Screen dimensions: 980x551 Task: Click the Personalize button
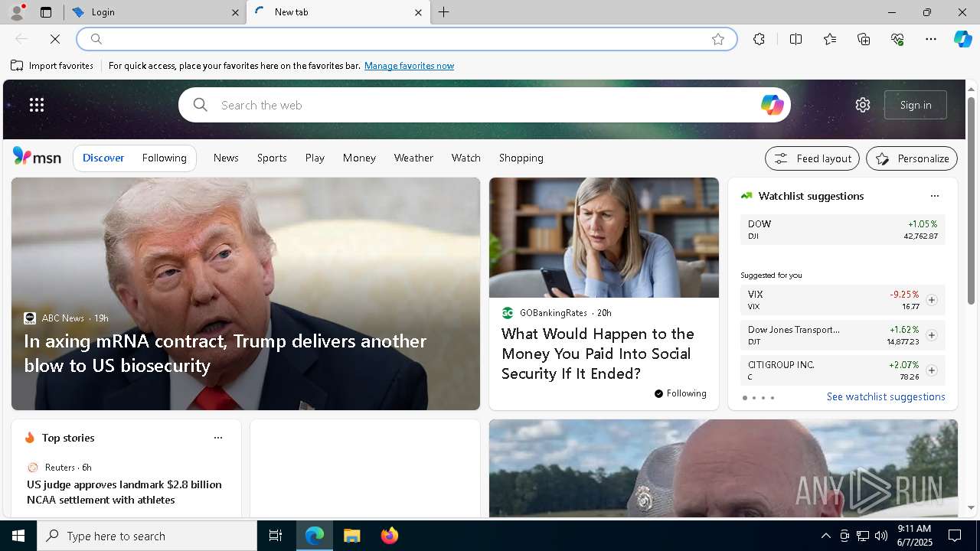[x=912, y=158]
